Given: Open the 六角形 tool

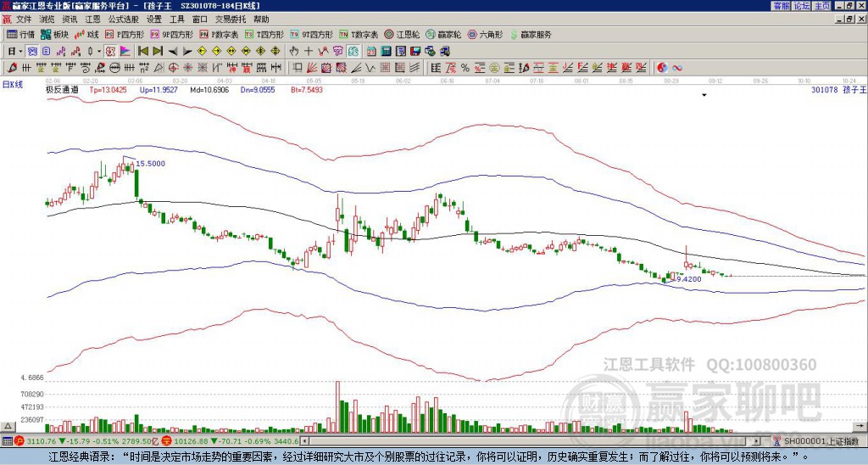Looking at the screenshot, I should (x=485, y=34).
